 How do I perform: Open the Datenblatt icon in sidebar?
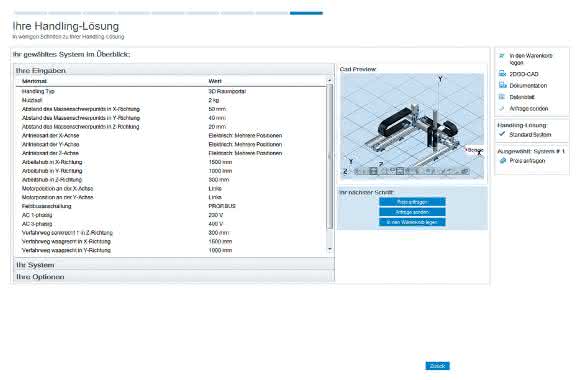[x=502, y=97]
